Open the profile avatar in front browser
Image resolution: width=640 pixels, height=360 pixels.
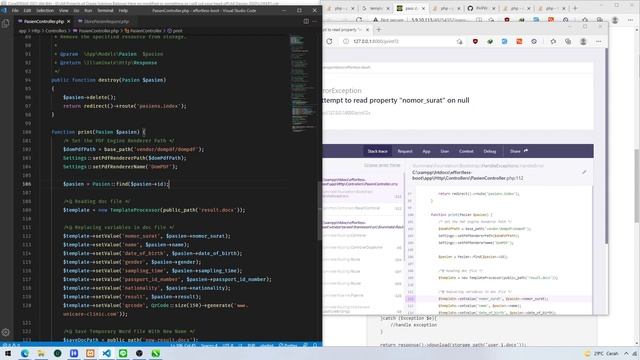[x=583, y=41]
